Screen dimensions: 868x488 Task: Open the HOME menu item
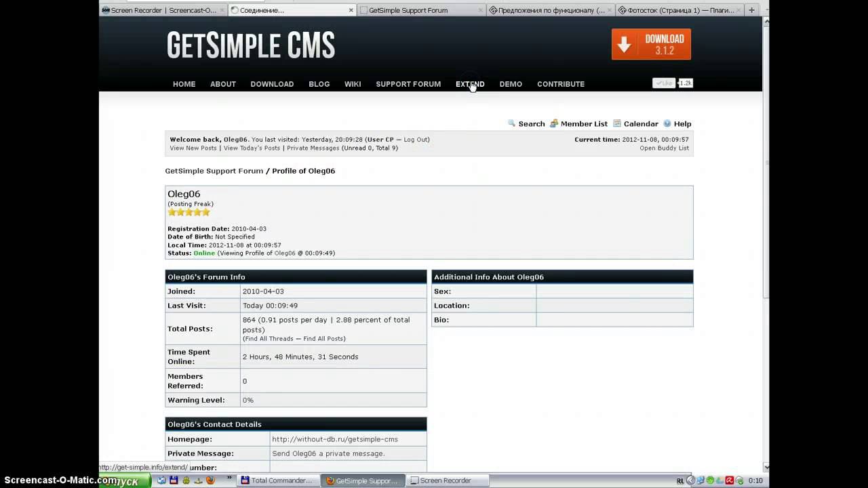184,84
